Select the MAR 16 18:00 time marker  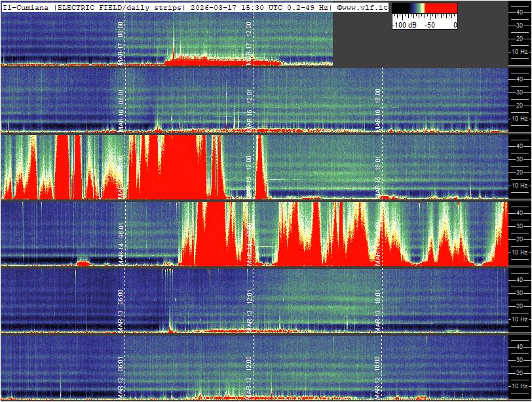(377, 108)
